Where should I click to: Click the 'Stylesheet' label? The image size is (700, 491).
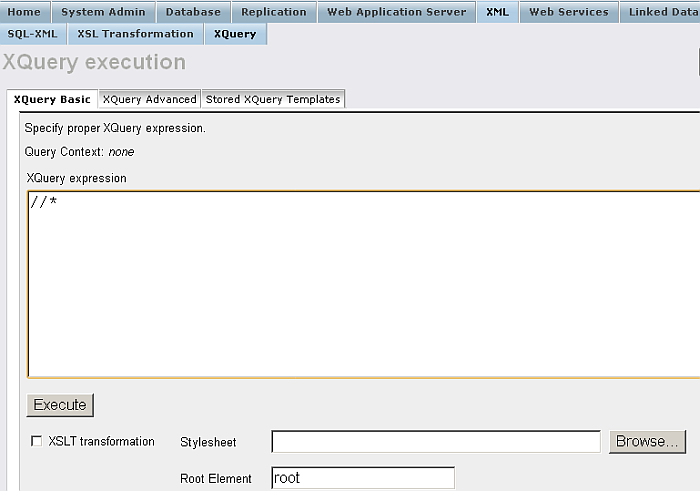(x=208, y=442)
